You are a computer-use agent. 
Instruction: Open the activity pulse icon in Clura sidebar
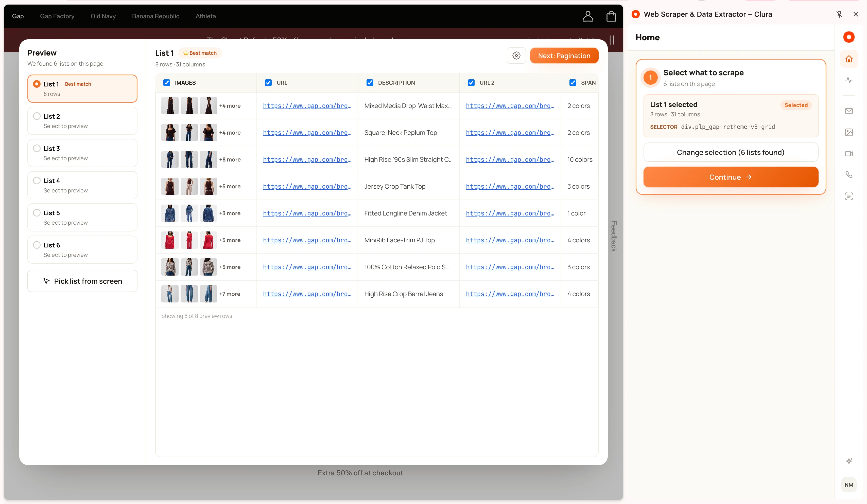[849, 80]
